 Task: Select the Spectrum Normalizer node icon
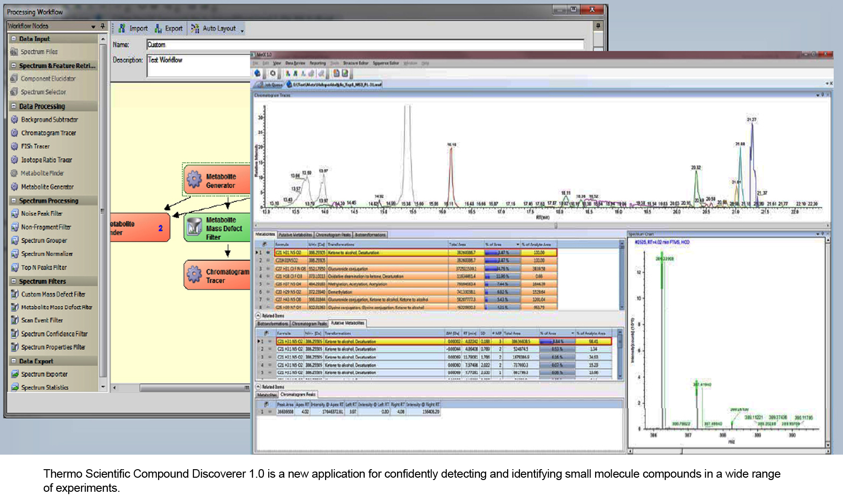(14, 254)
